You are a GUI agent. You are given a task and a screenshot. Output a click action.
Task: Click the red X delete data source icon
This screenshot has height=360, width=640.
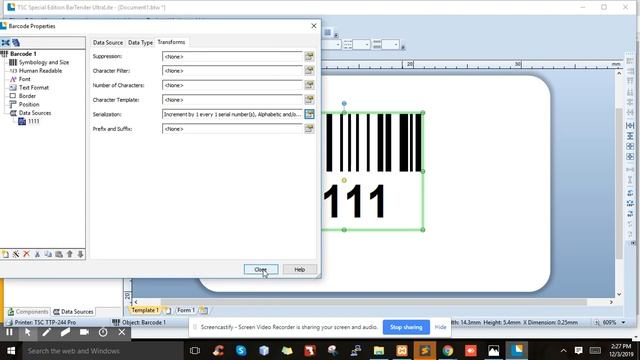(x=27, y=254)
